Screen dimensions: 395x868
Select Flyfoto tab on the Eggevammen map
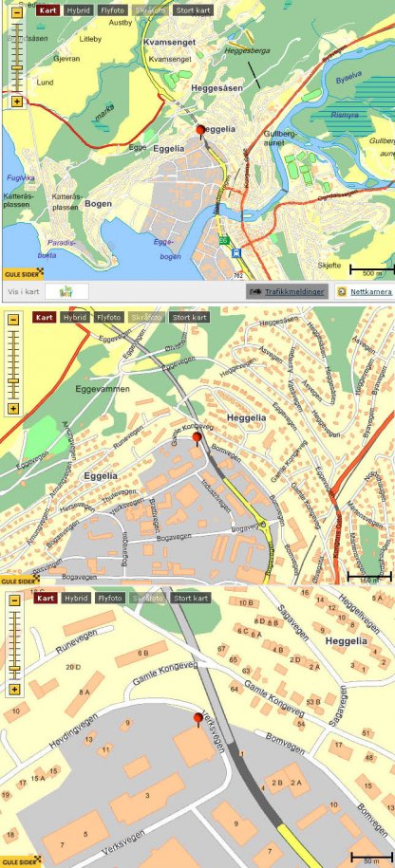[x=108, y=317]
